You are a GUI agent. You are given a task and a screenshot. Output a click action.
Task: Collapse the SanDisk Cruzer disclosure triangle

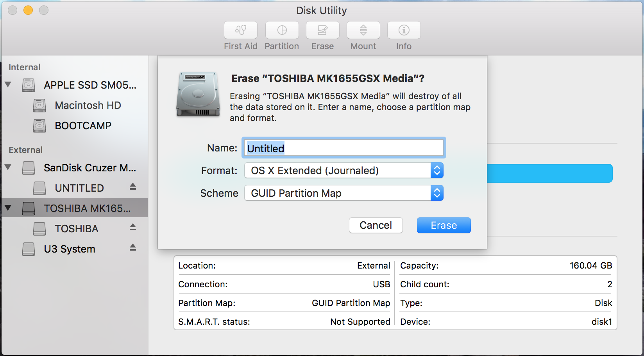coord(8,167)
